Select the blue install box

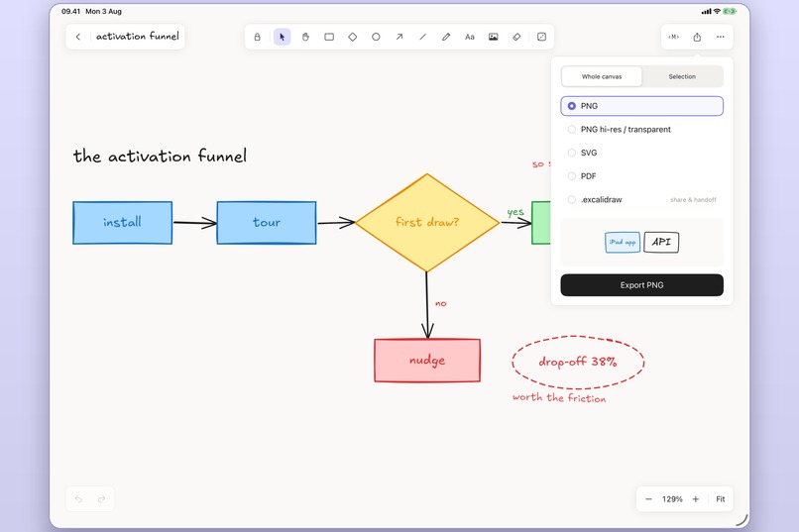122,223
